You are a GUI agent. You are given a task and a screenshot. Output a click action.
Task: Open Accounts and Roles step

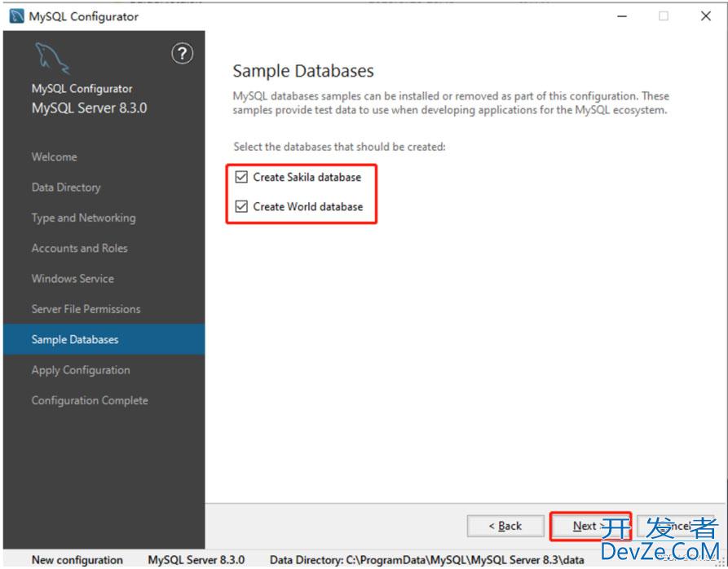point(79,248)
